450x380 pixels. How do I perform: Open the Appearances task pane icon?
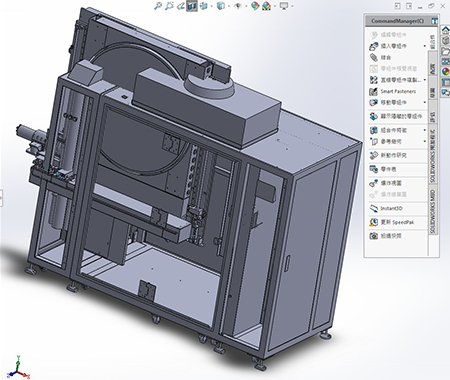click(x=445, y=71)
